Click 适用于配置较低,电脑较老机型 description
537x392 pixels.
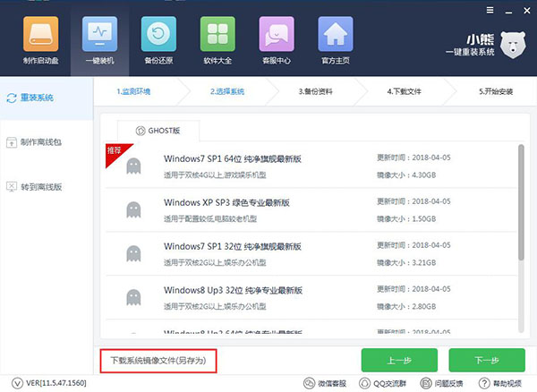pyautogui.click(x=210, y=218)
